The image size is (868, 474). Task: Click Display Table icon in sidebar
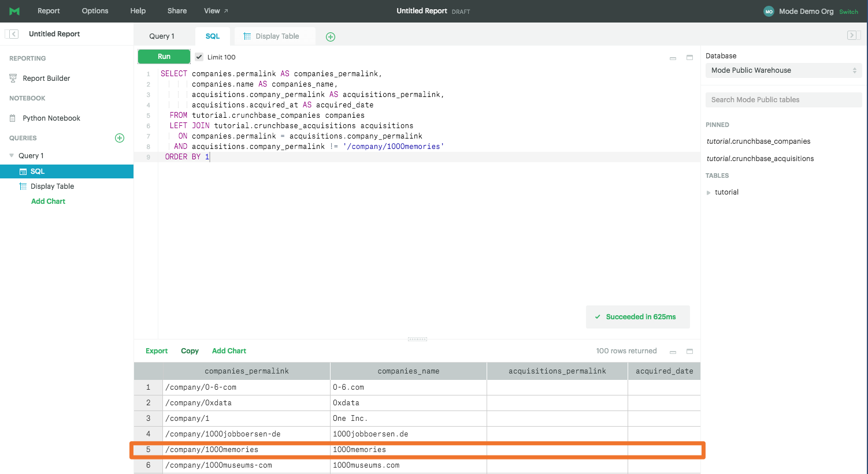(x=23, y=186)
